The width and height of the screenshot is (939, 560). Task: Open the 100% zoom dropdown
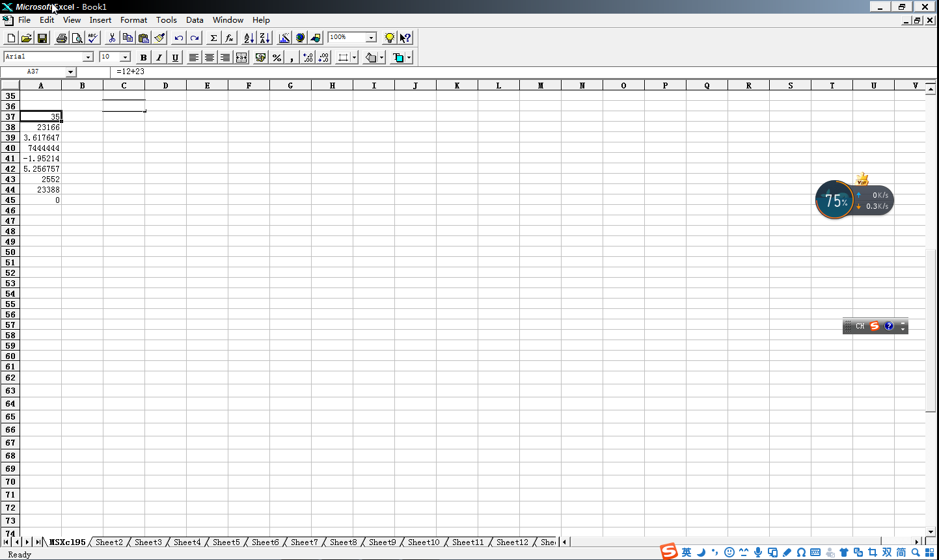click(x=371, y=38)
